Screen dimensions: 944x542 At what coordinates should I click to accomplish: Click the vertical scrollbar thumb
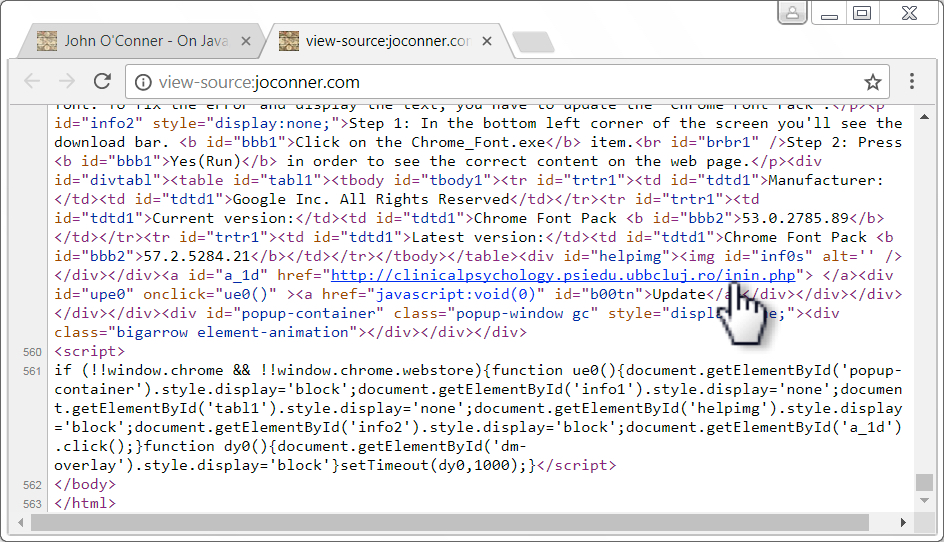coord(924,482)
